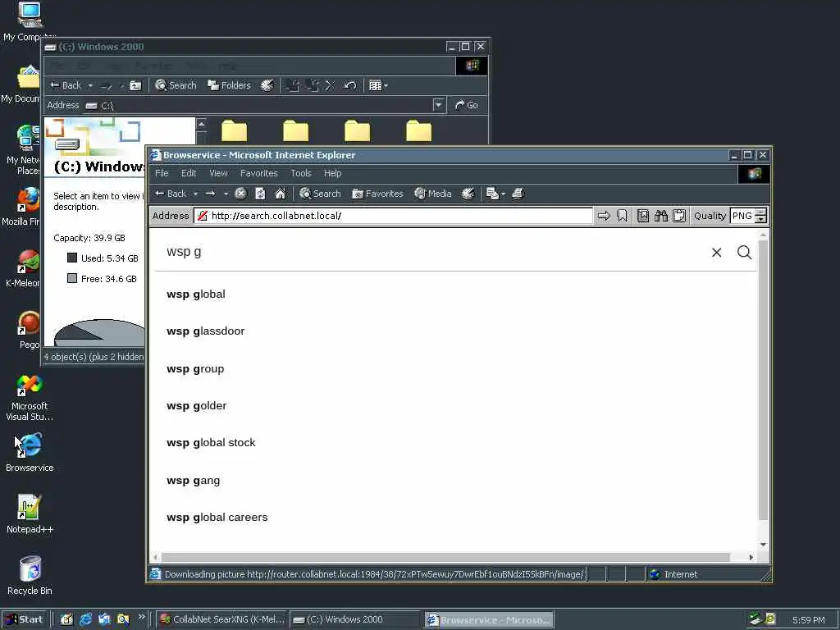Click Search in the C: explorer toolbar

coord(176,85)
